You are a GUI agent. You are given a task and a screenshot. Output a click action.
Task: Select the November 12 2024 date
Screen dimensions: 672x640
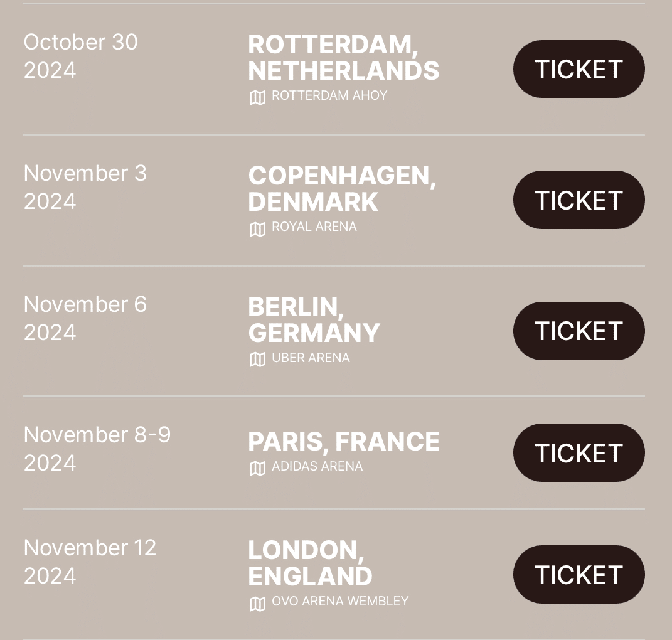[90, 562]
